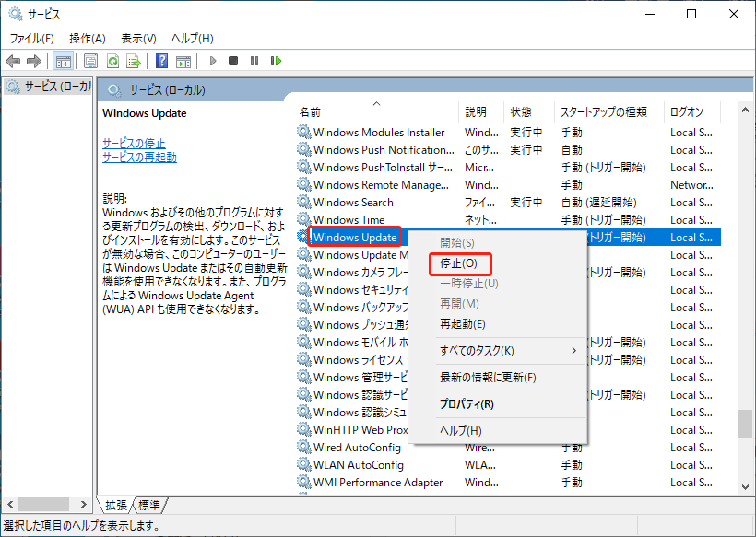The image size is (756, 537).
Task: Select Windows Modules Installer service
Action: [508, 132]
